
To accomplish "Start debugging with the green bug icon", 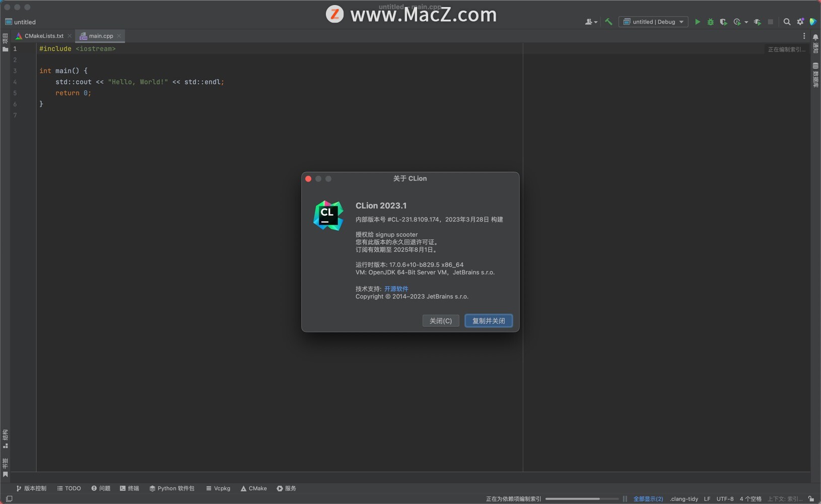I will click(x=711, y=22).
